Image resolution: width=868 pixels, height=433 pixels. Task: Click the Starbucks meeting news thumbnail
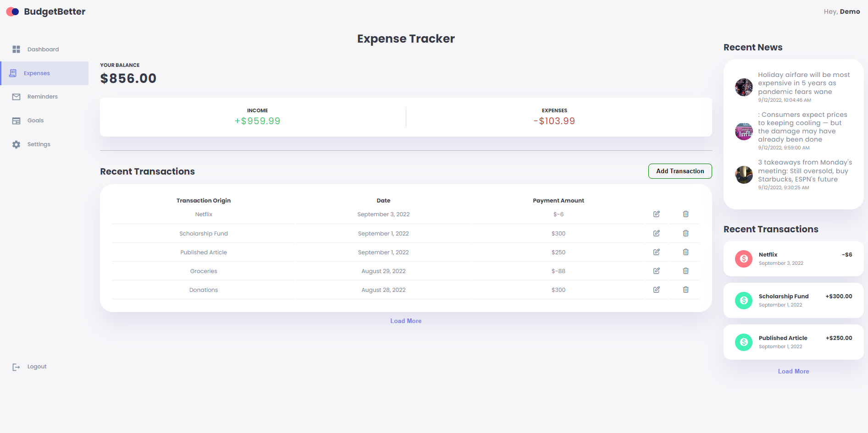click(x=743, y=175)
